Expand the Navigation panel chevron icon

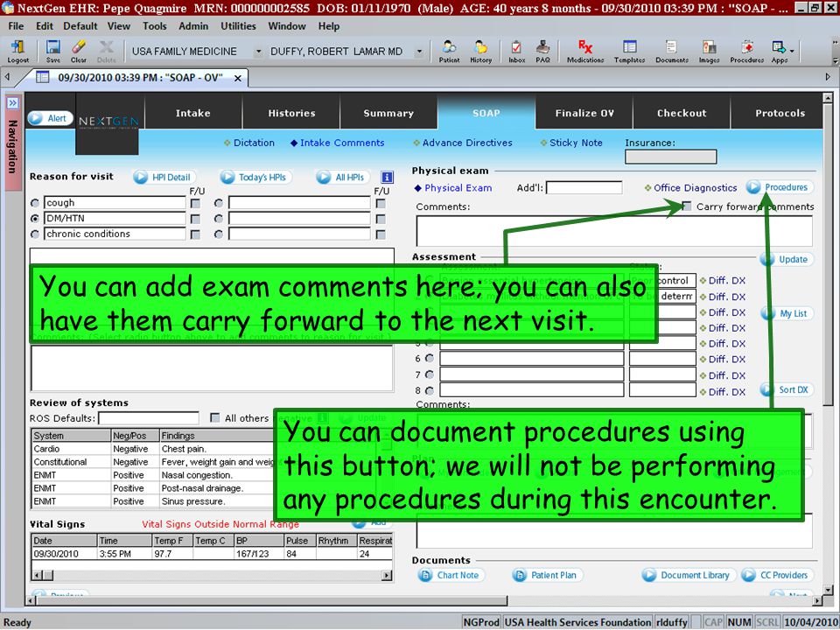pos(12,103)
